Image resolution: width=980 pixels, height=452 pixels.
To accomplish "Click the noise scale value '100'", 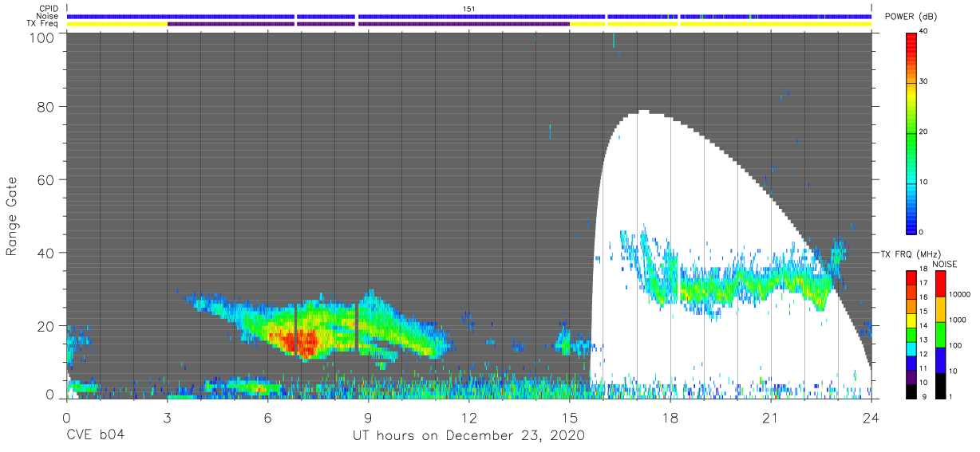I will coord(956,345).
